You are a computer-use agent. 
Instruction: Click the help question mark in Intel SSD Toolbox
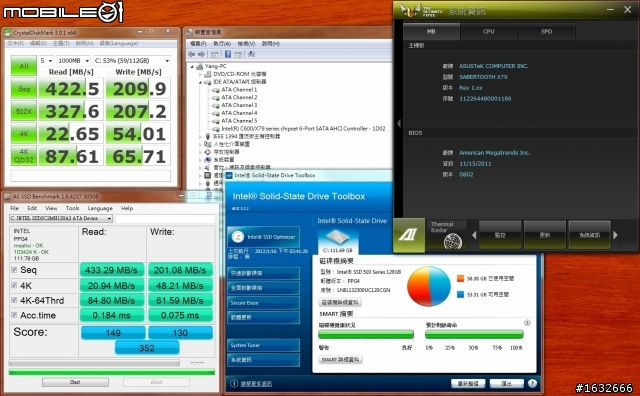(x=532, y=383)
